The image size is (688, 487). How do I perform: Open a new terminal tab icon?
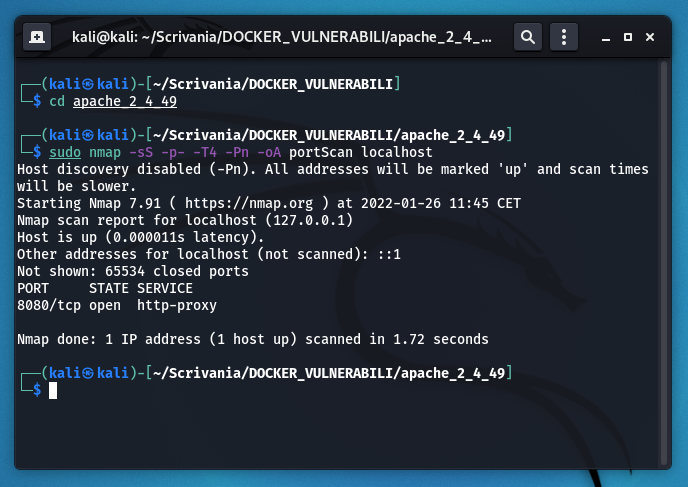(x=37, y=37)
